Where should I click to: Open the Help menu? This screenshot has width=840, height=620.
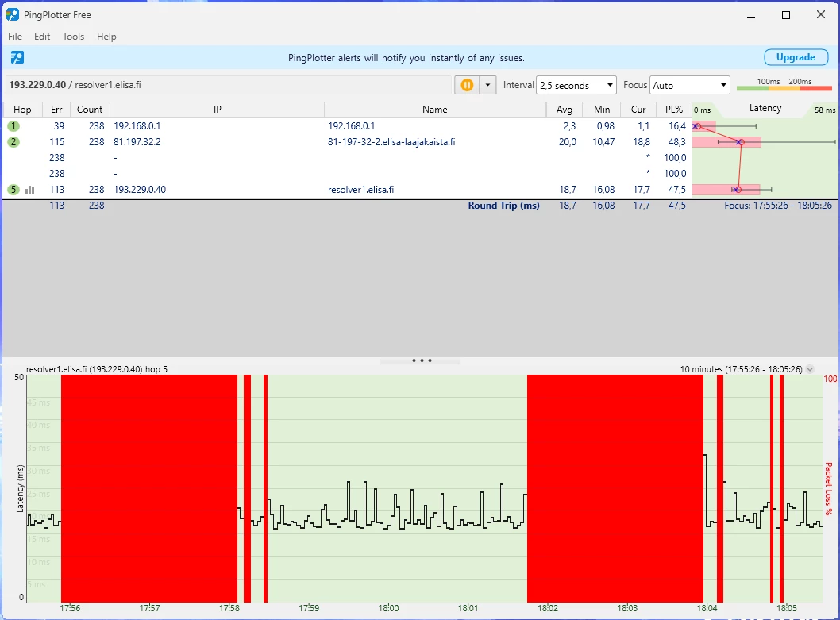[x=106, y=37]
